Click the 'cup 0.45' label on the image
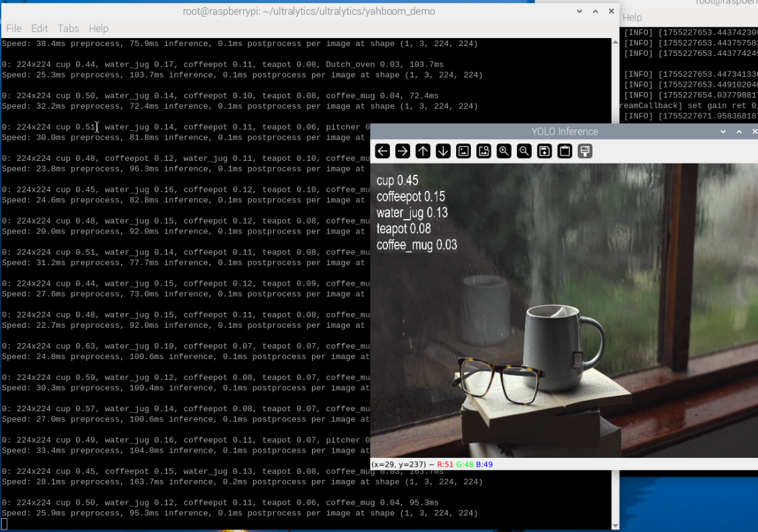 397,181
